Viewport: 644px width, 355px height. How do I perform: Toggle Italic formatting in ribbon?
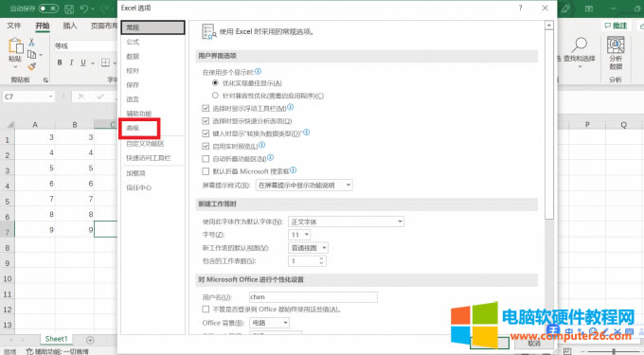click(71, 62)
